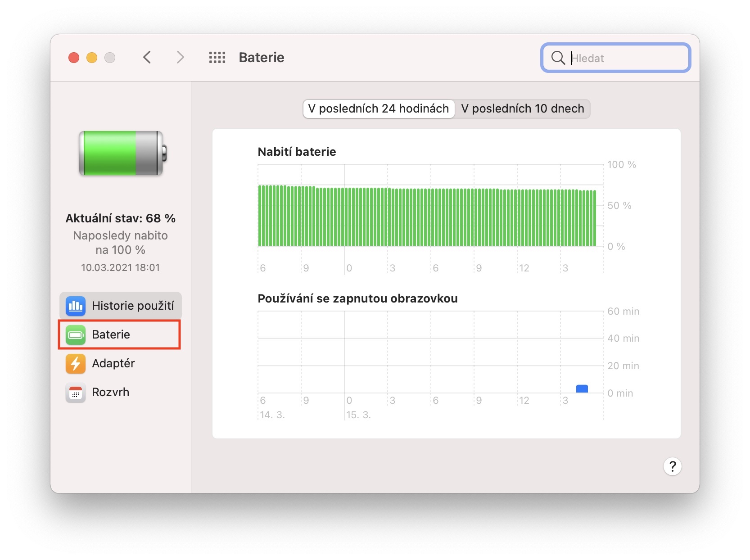The width and height of the screenshot is (750, 560).
Task: Click the 10.03.2021 18:01 date text
Action: [120, 267]
